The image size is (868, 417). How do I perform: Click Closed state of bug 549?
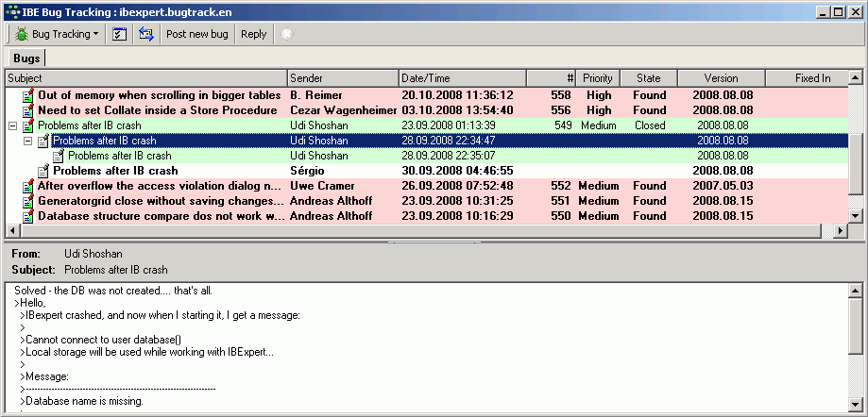650,125
